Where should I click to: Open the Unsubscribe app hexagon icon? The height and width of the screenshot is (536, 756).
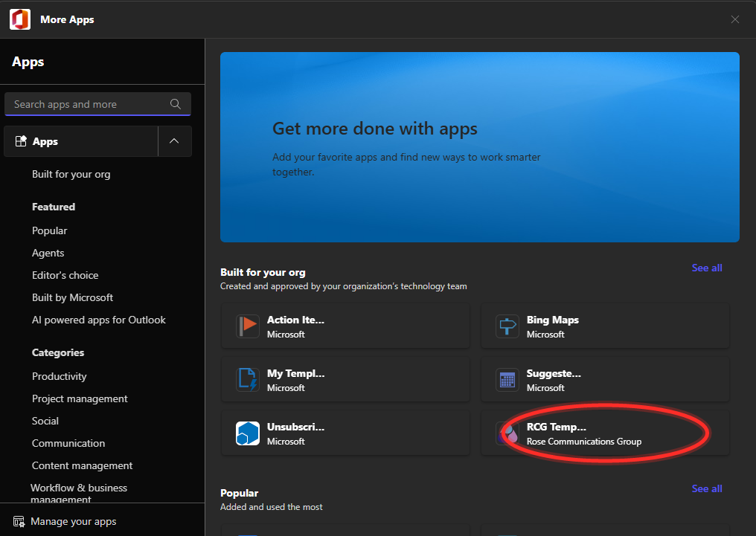click(x=248, y=433)
